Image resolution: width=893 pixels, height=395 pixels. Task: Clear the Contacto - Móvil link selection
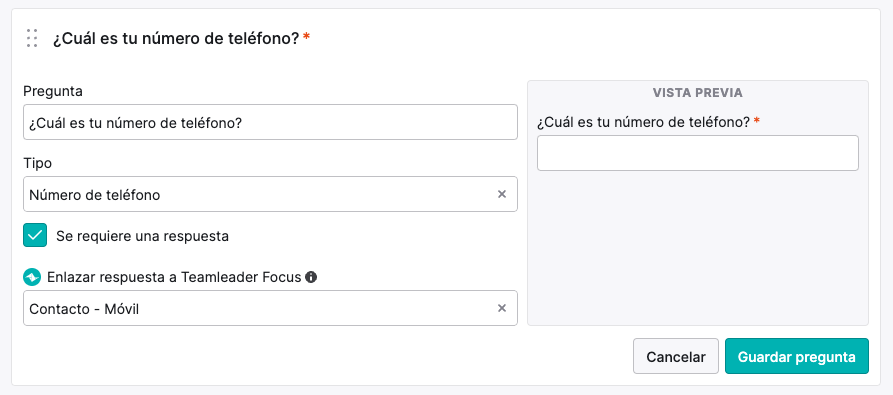point(502,308)
